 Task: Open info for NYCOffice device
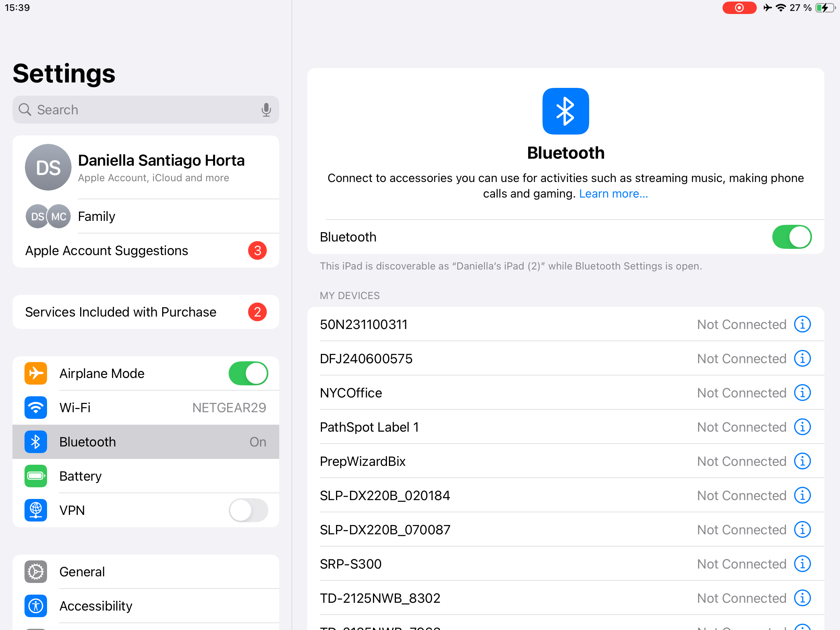[x=802, y=393]
